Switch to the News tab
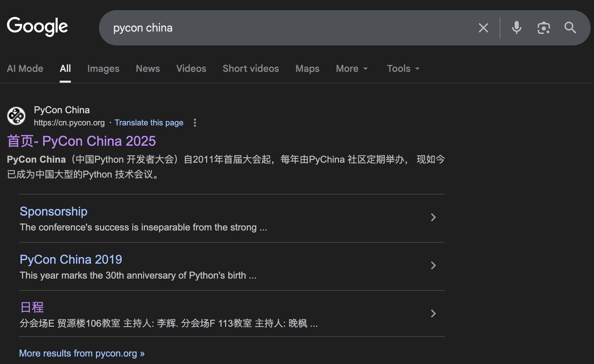 coord(148,69)
